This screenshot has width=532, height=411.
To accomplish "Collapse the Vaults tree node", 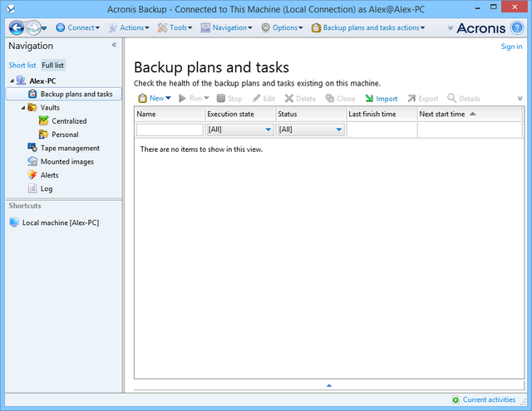I will [23, 108].
